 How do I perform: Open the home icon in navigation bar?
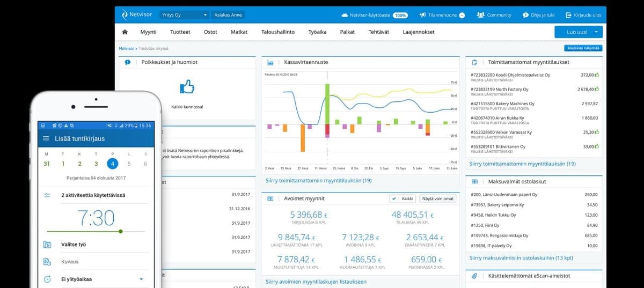coord(125,32)
